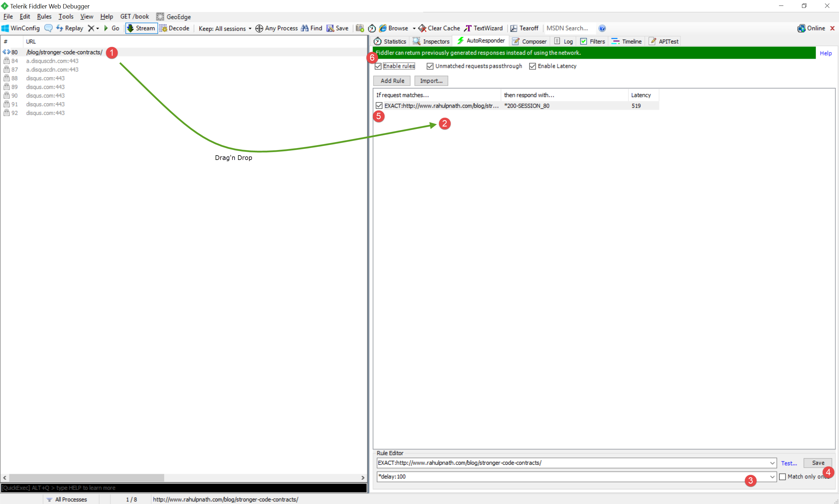The height and width of the screenshot is (504, 839).
Task: Open the Rules menu
Action: tap(44, 16)
